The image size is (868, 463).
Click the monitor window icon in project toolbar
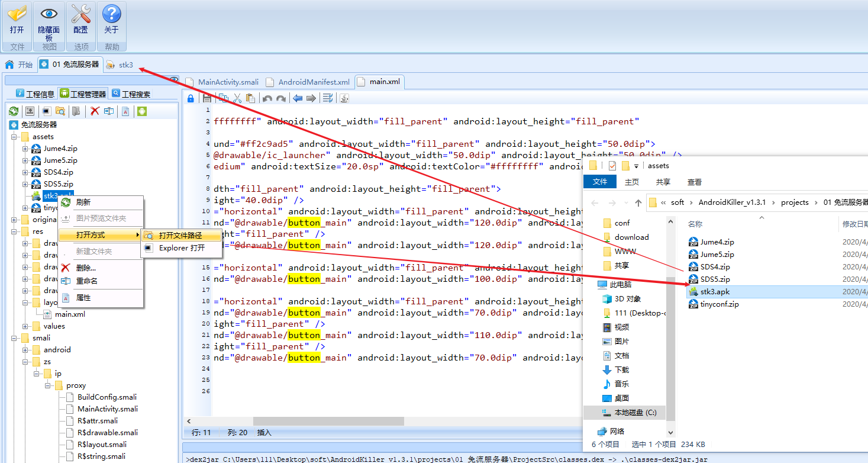click(x=46, y=111)
